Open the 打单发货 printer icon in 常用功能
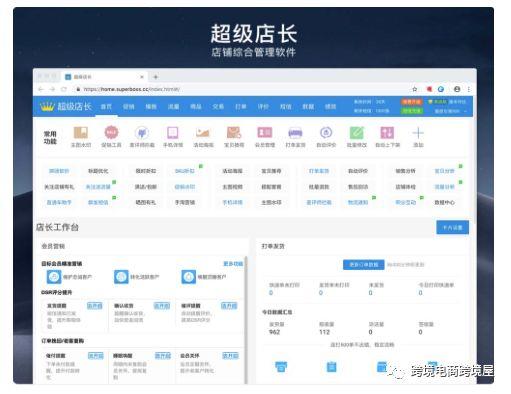The width and height of the screenshot is (511, 394). tap(295, 133)
